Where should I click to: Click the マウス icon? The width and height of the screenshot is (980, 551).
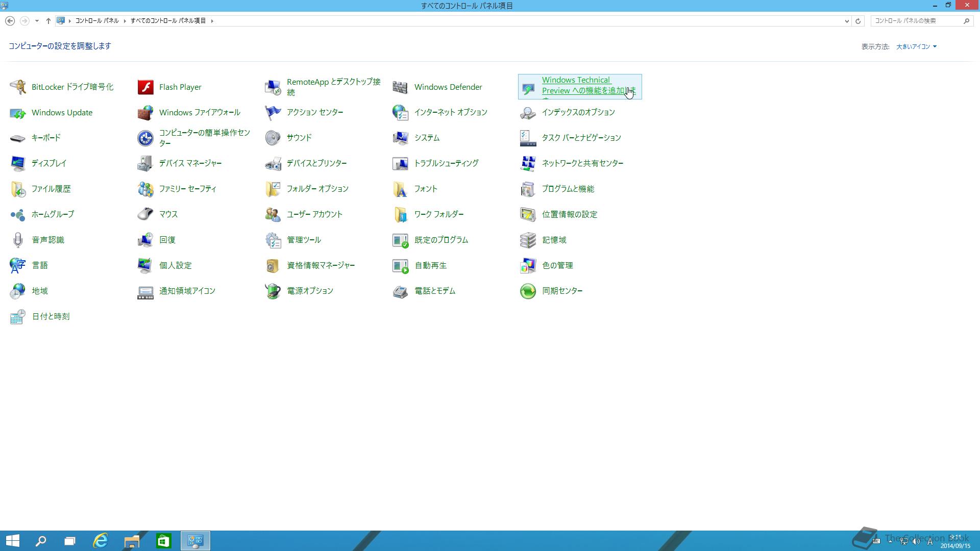145,214
